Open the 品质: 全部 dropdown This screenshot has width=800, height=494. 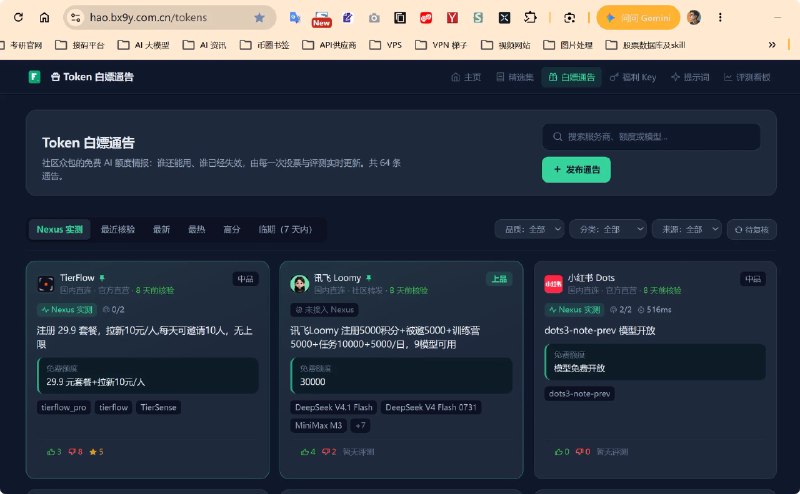(530, 229)
